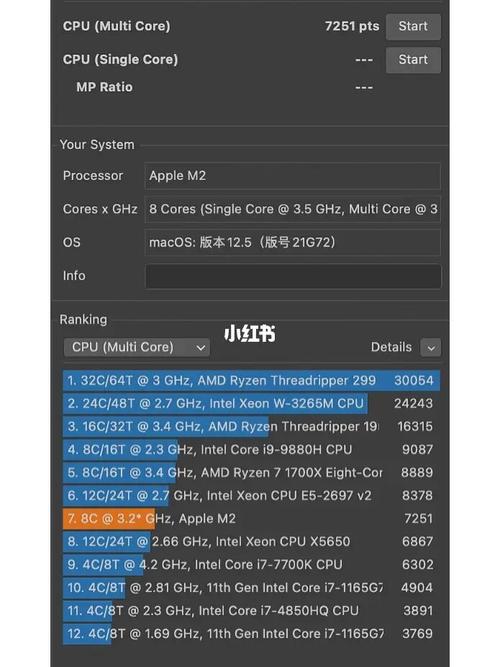Select the Intel Core i9-9880H ranking entry
This screenshot has width=500, height=667.
point(251,450)
